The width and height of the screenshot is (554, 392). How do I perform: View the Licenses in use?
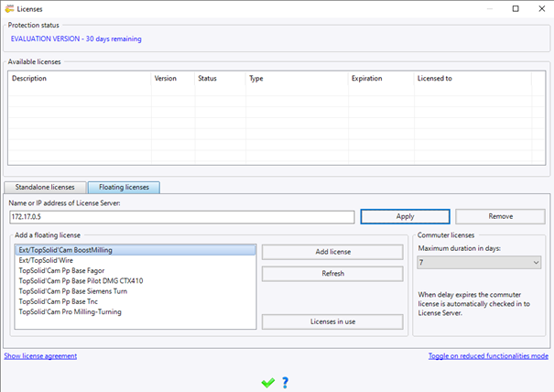(332, 321)
